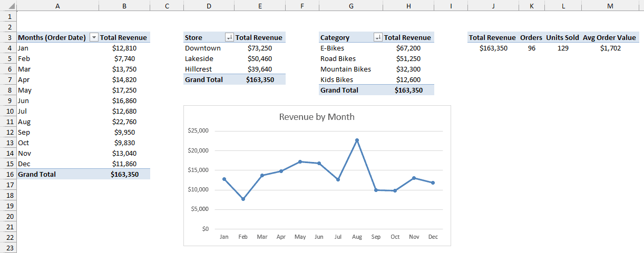
Task: Click the Aug peak data point on chart
Action: pyautogui.click(x=357, y=140)
